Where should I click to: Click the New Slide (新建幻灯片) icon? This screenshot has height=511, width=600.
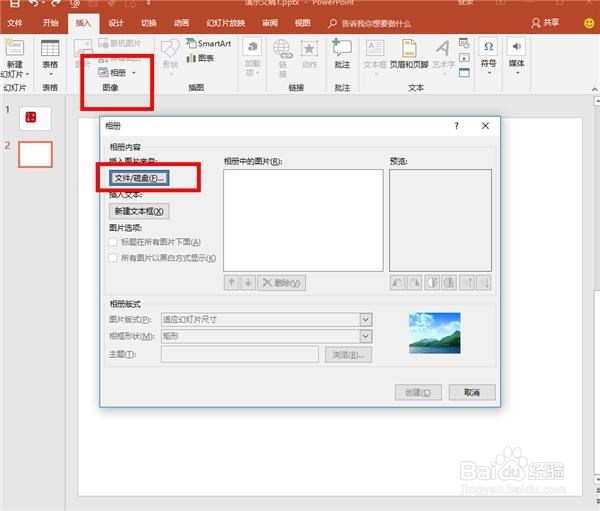click(x=14, y=47)
